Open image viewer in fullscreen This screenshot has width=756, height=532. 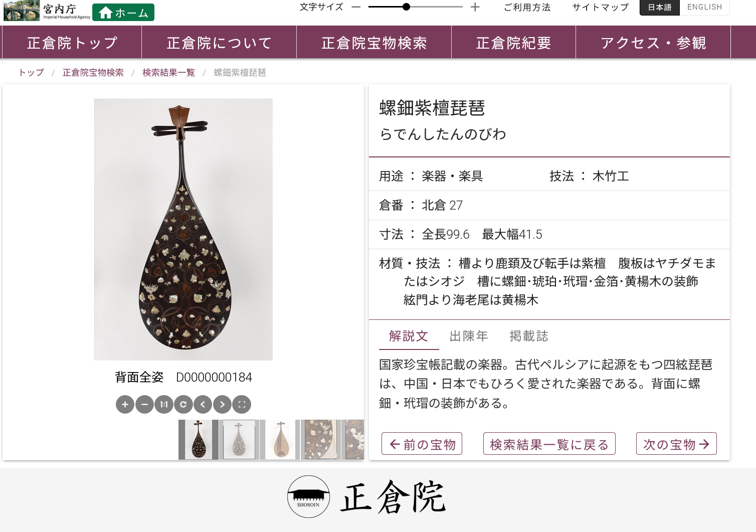[242, 404]
